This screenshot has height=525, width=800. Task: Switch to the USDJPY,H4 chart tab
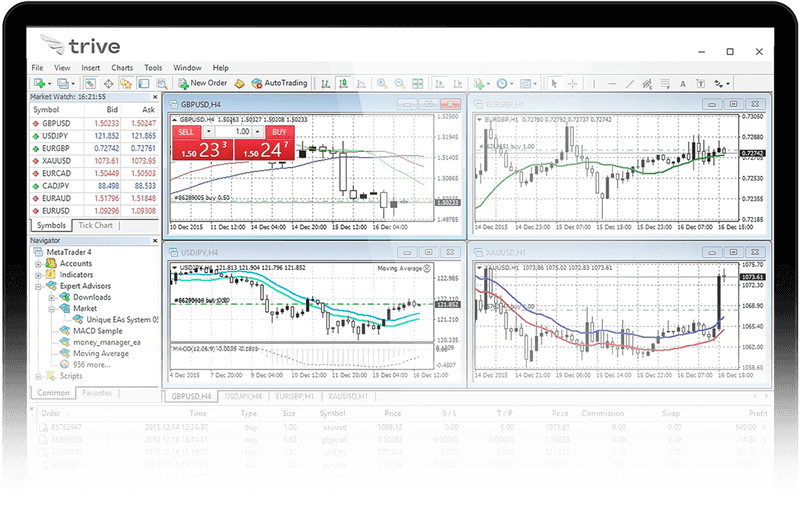pyautogui.click(x=243, y=396)
